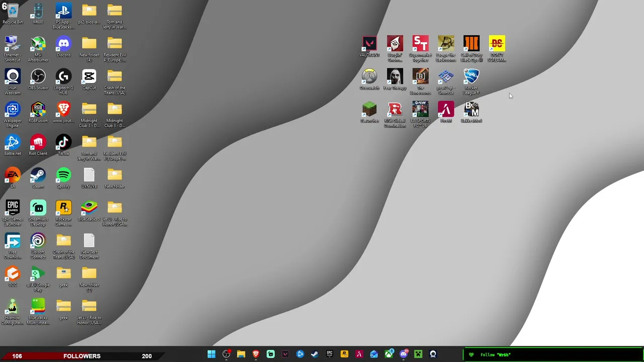Open the Xbox app in taskbar
The height and width of the screenshot is (362, 644).
pyautogui.click(x=389, y=354)
